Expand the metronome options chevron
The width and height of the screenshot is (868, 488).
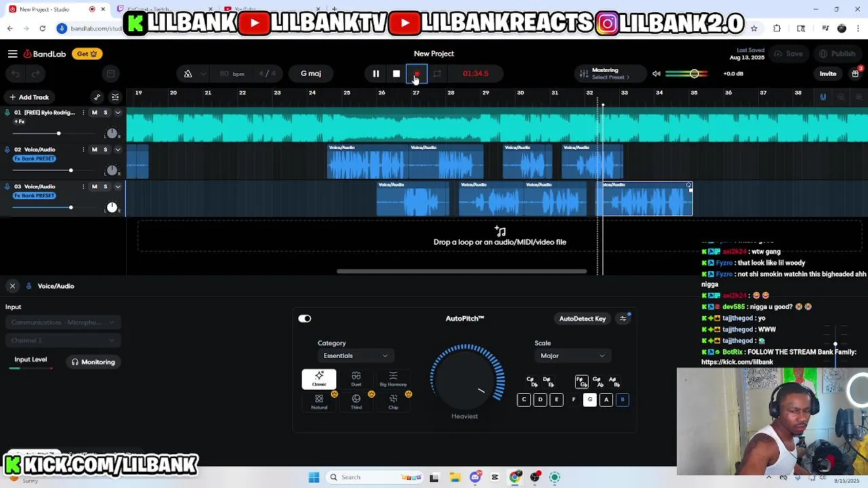(203, 73)
